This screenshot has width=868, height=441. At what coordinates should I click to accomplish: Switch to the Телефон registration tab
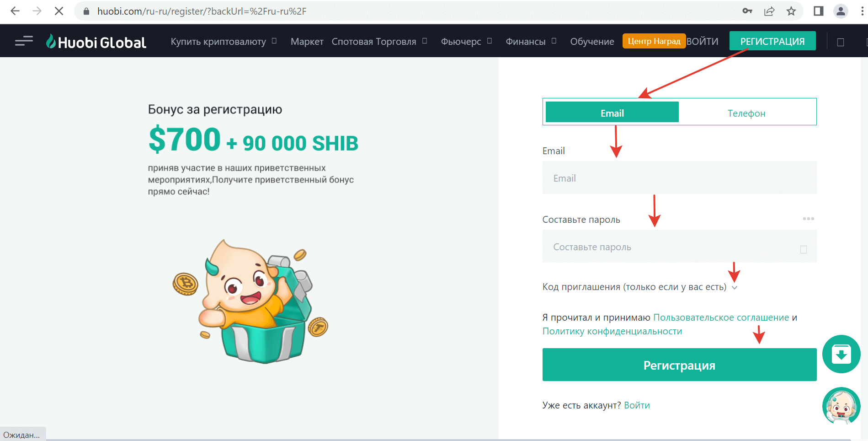[x=746, y=113]
